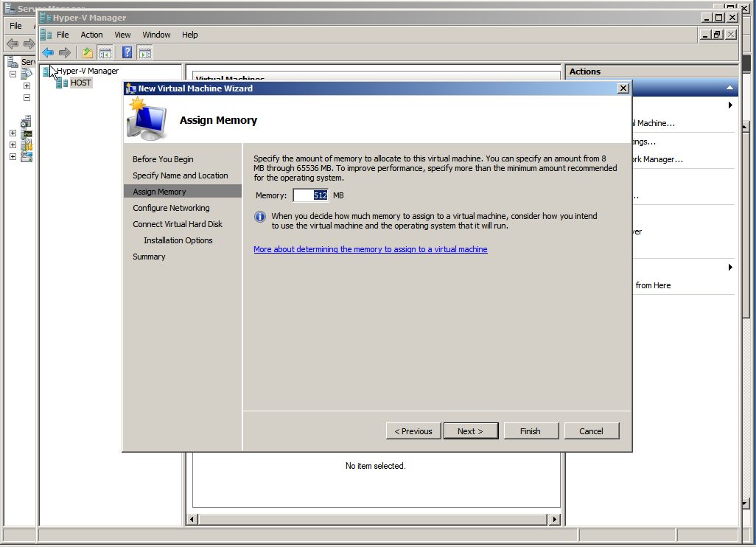Click the gray Forward arrow in Hyper-V toolbar
This screenshot has height=547, width=756.
65,52
